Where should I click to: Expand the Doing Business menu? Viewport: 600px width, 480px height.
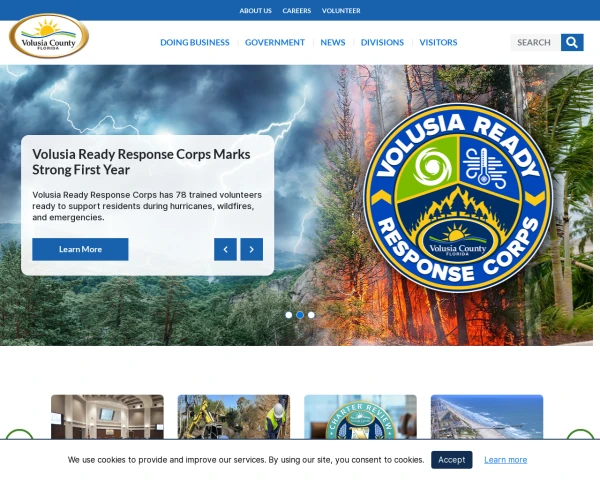click(x=195, y=42)
